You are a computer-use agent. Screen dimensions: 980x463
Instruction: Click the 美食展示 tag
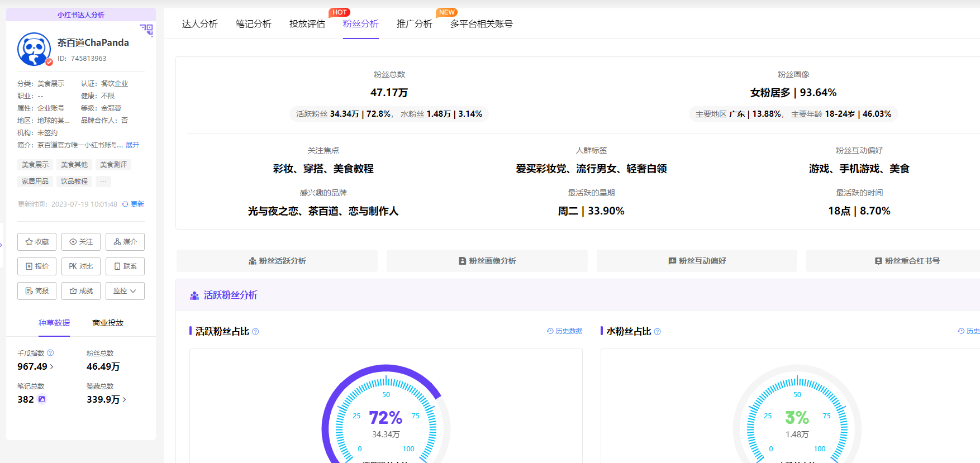click(35, 165)
